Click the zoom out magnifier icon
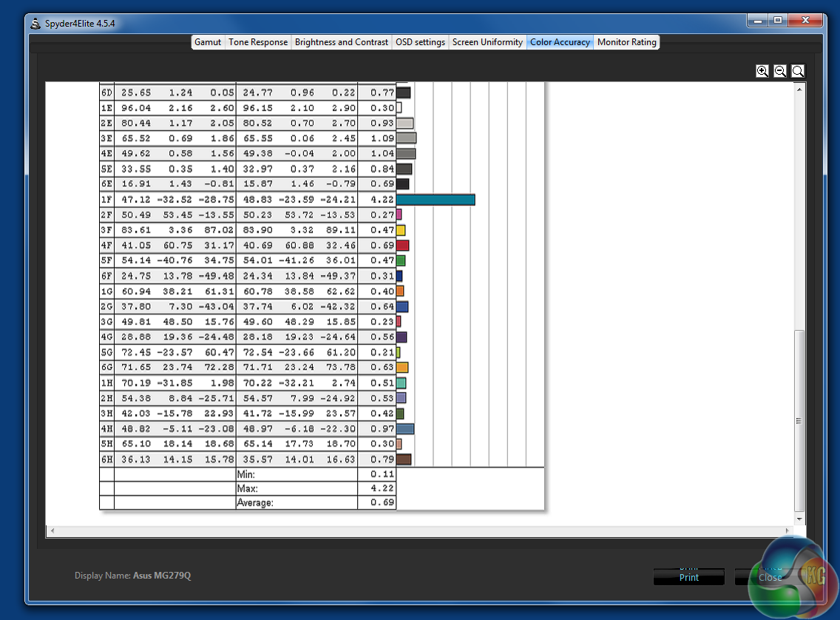 pyautogui.click(x=780, y=71)
